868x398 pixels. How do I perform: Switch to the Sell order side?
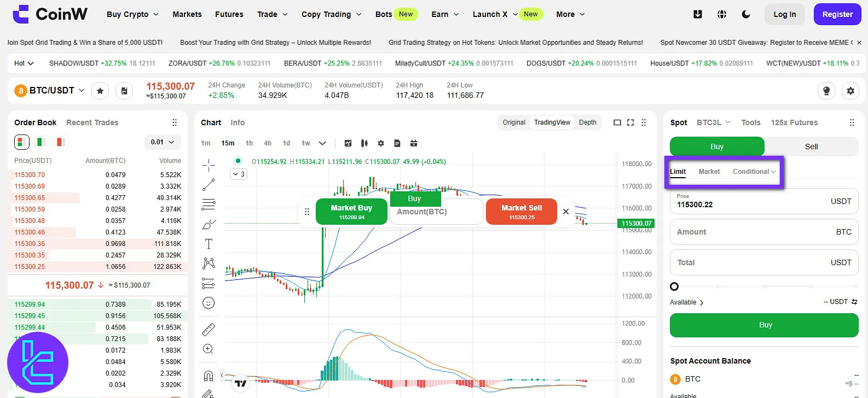[811, 147]
